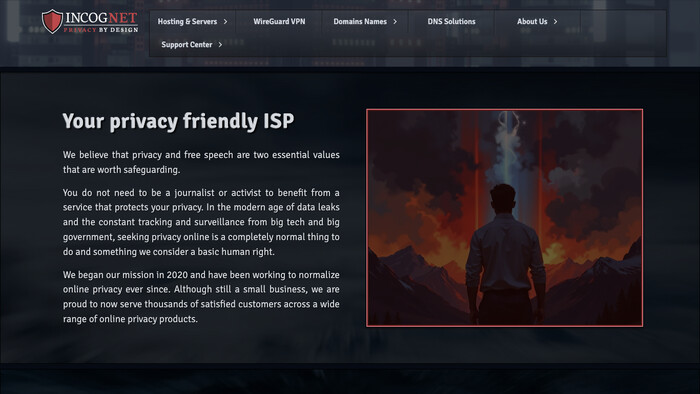This screenshot has height=394, width=700.
Task: Expand the Hosting & Servers chevron
Action: tap(225, 21)
